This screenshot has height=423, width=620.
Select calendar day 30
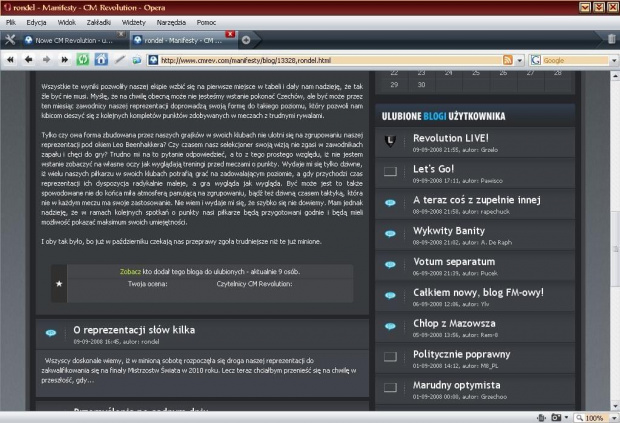click(421, 85)
